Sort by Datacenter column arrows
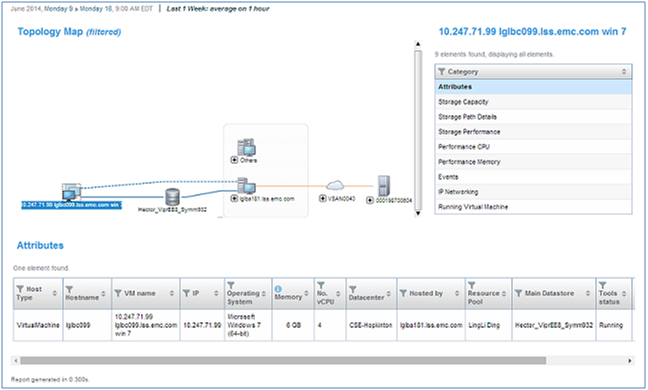This screenshot has height=390, width=648. (388, 293)
